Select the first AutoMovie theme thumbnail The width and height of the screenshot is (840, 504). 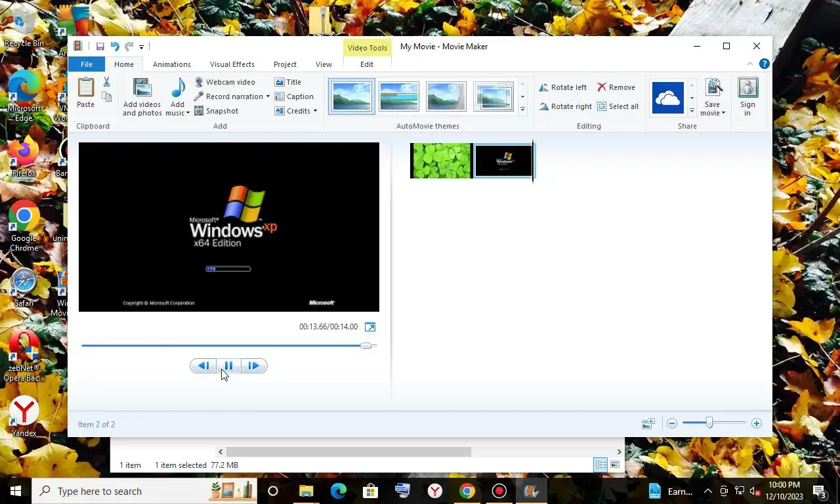(x=352, y=96)
